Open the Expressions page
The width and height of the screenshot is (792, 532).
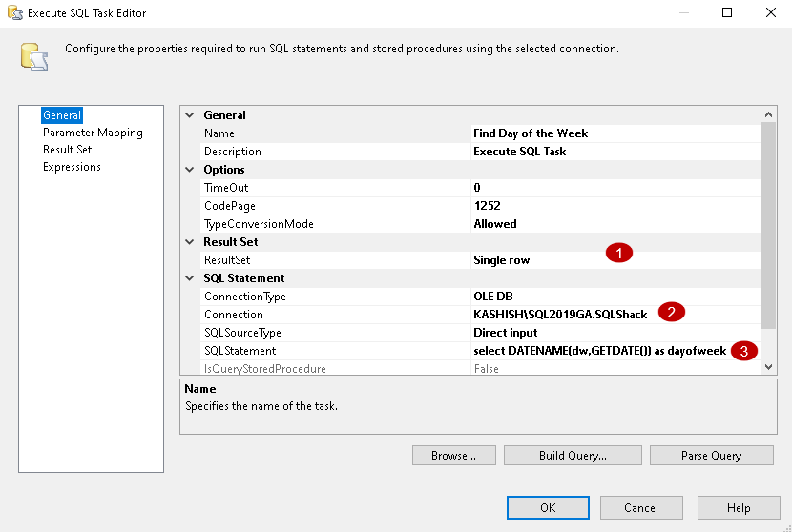[x=72, y=167]
